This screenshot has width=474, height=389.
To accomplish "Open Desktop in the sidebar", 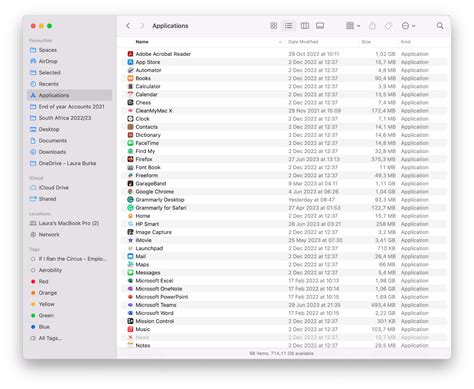I will [69, 129].
